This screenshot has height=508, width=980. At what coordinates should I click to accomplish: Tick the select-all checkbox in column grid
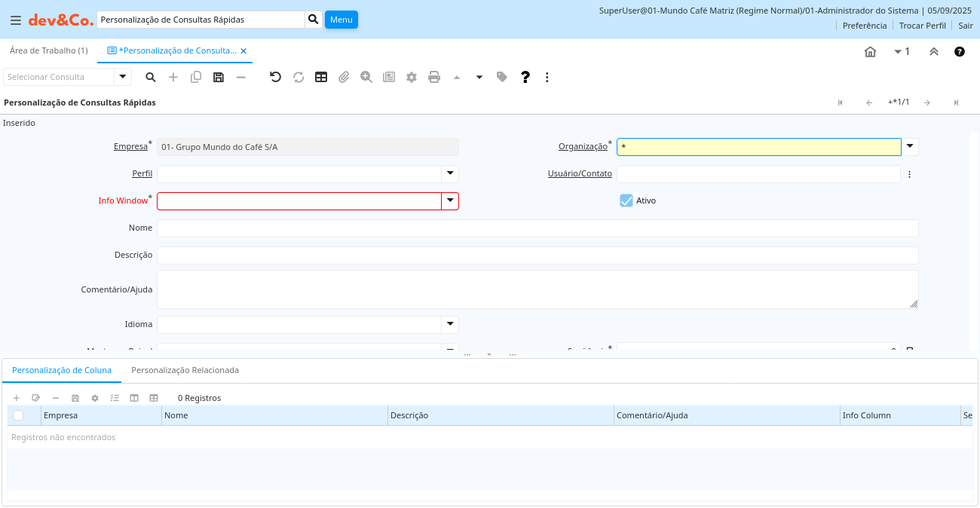point(18,415)
